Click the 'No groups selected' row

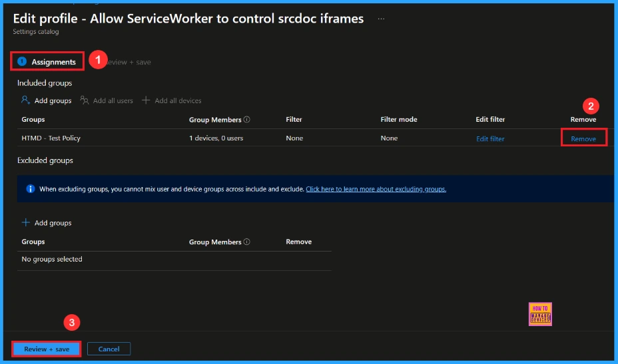[x=174, y=260]
